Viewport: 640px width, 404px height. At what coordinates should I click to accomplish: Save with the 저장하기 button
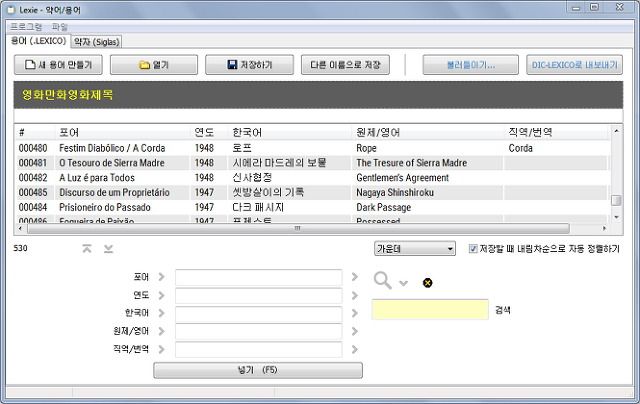point(249,65)
